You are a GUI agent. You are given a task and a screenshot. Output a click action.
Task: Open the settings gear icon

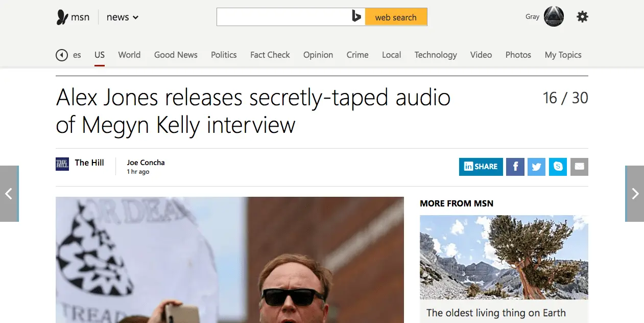[x=582, y=17]
